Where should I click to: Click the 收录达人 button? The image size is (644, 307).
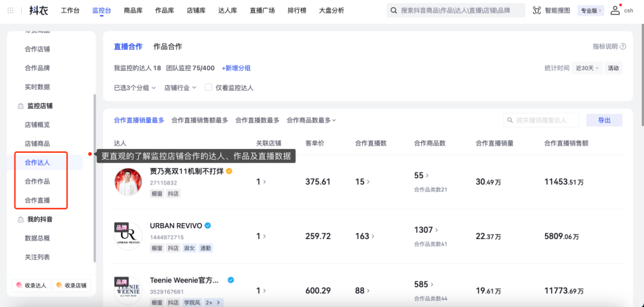click(x=31, y=285)
